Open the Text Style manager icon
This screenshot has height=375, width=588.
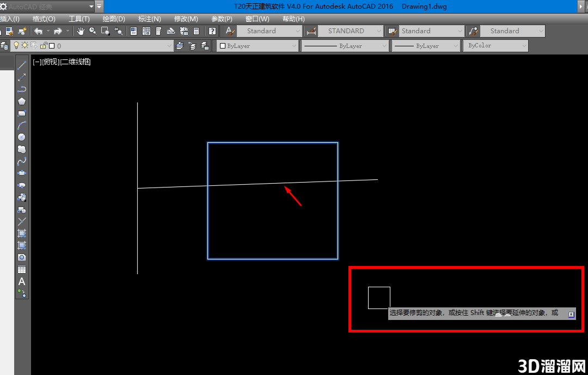(x=230, y=31)
